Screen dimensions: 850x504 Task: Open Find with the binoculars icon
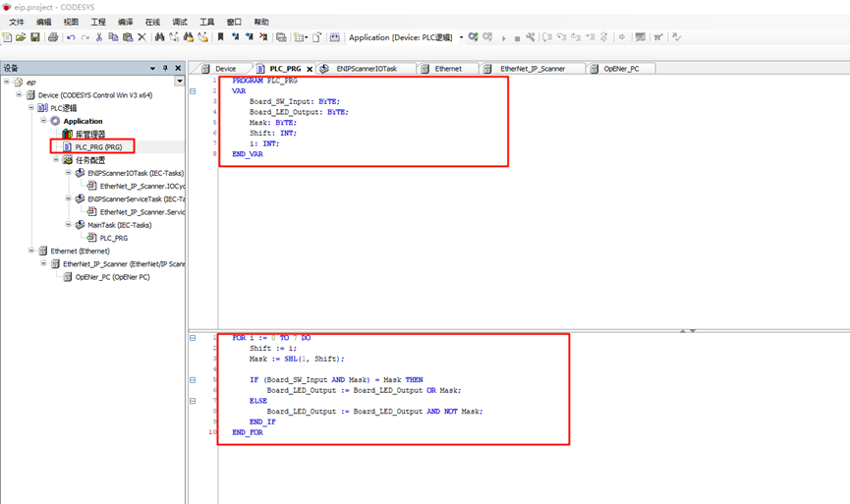[x=159, y=37]
